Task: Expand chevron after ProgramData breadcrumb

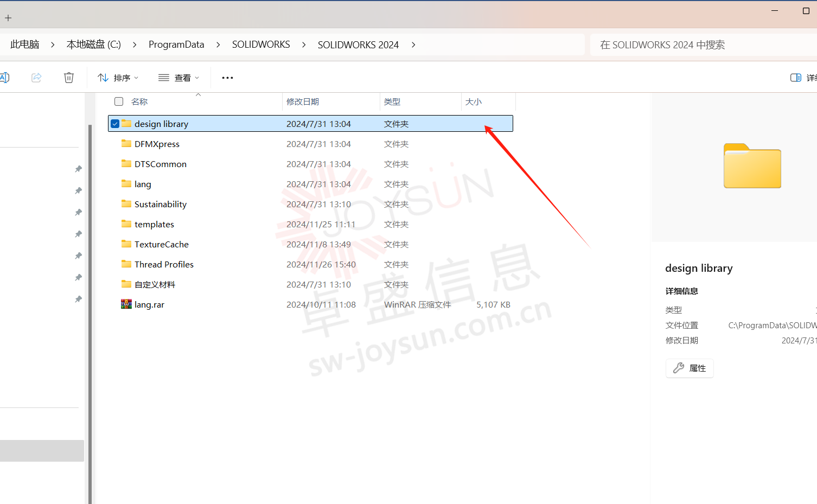Action: tap(218, 44)
